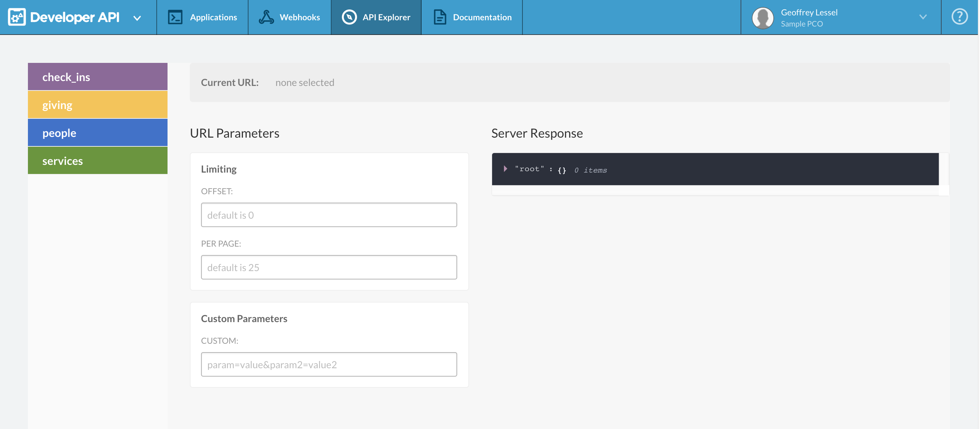The height and width of the screenshot is (429, 980).
Task: Select the check_ins API category
Action: (x=97, y=77)
